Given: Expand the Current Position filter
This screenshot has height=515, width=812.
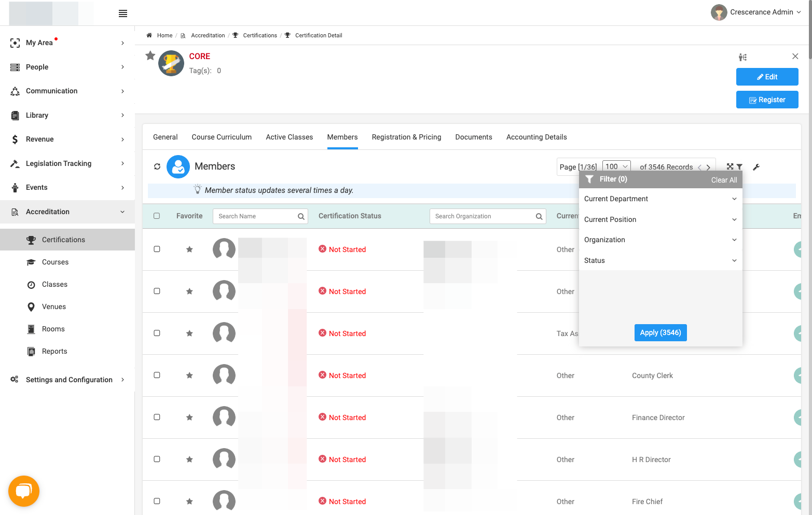Looking at the screenshot, I should 660,219.
